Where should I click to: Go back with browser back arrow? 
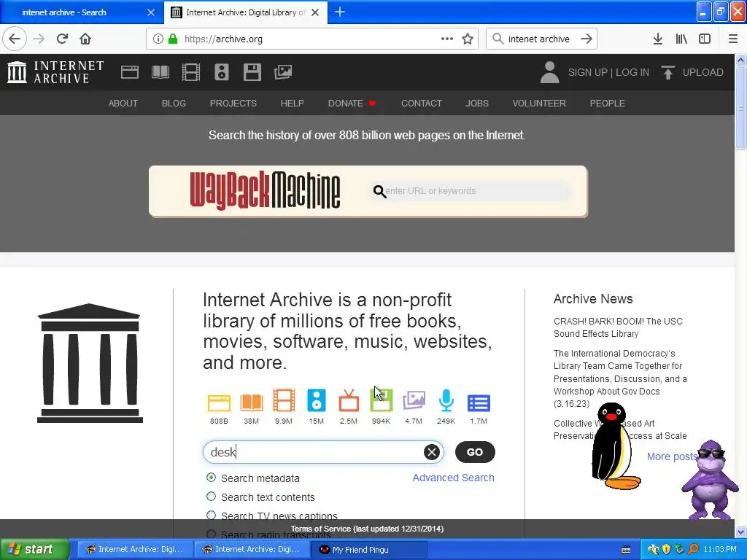(15, 39)
